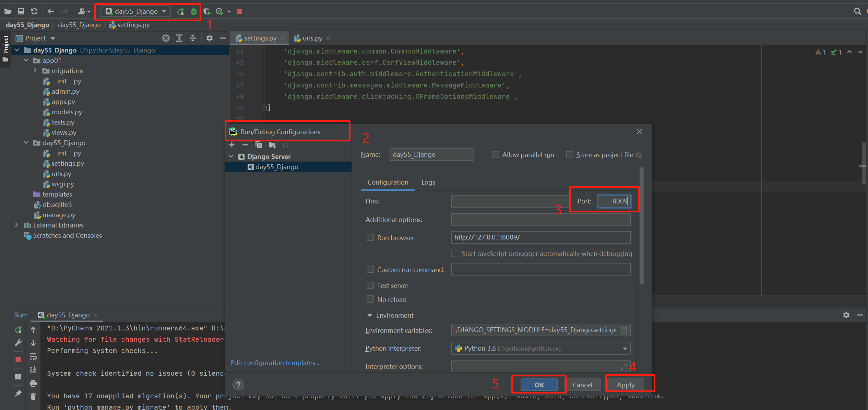
Task: Click the copy configuration icon
Action: [259, 145]
